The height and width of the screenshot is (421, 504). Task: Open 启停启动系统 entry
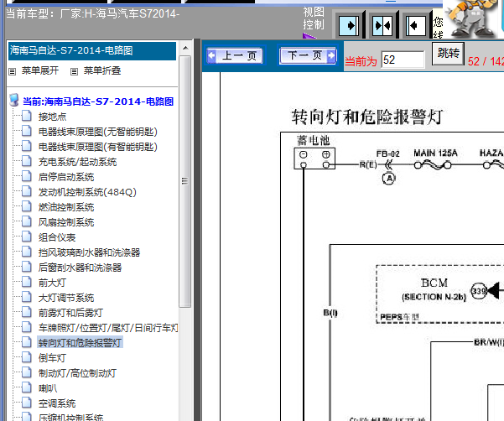[x=66, y=177]
